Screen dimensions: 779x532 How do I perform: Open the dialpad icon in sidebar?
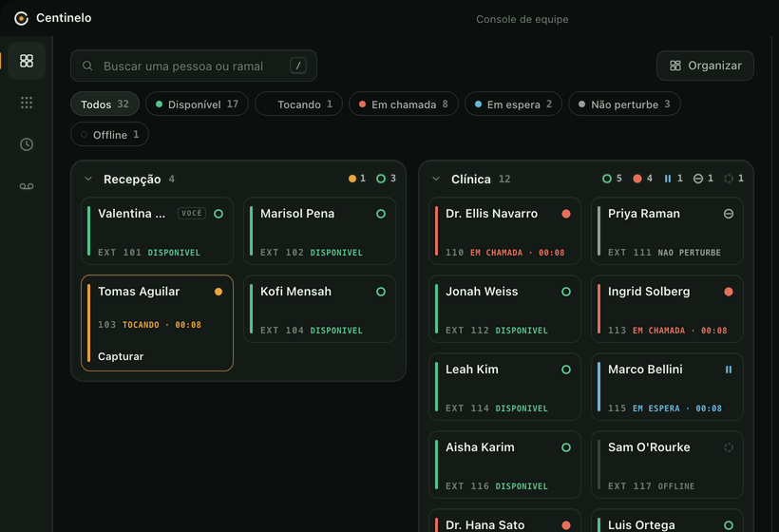click(27, 103)
